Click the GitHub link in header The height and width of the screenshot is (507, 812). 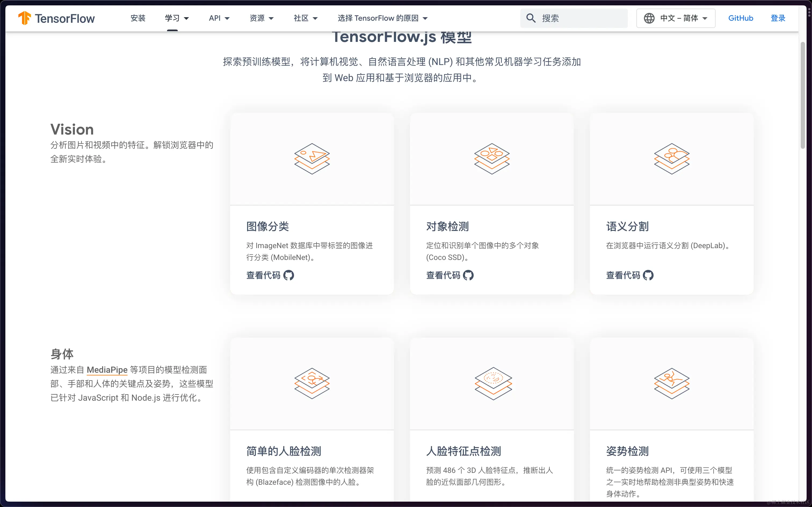(x=740, y=18)
